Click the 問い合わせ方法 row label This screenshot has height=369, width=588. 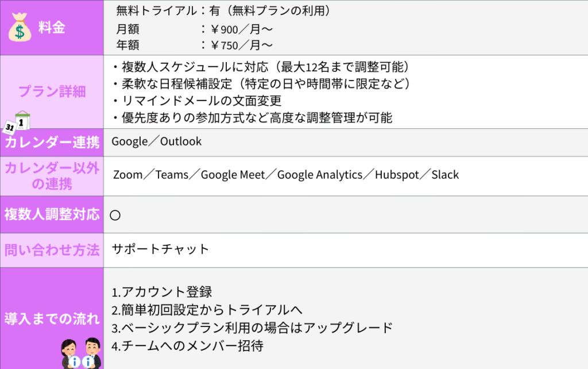click(x=52, y=250)
